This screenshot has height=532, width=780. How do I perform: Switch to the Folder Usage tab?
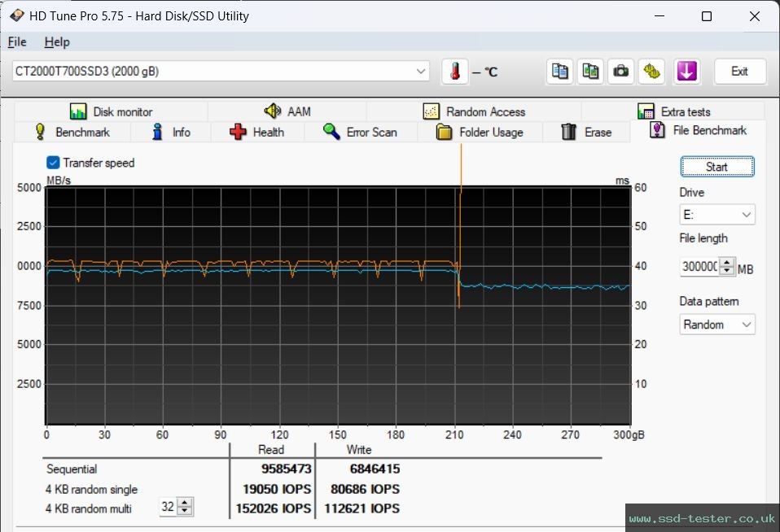click(480, 133)
